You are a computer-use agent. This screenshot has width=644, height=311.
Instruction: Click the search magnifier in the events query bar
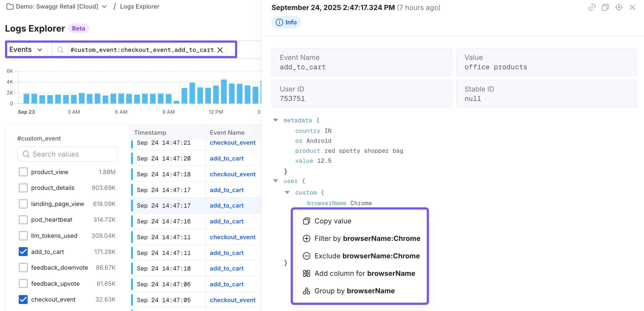coord(60,50)
